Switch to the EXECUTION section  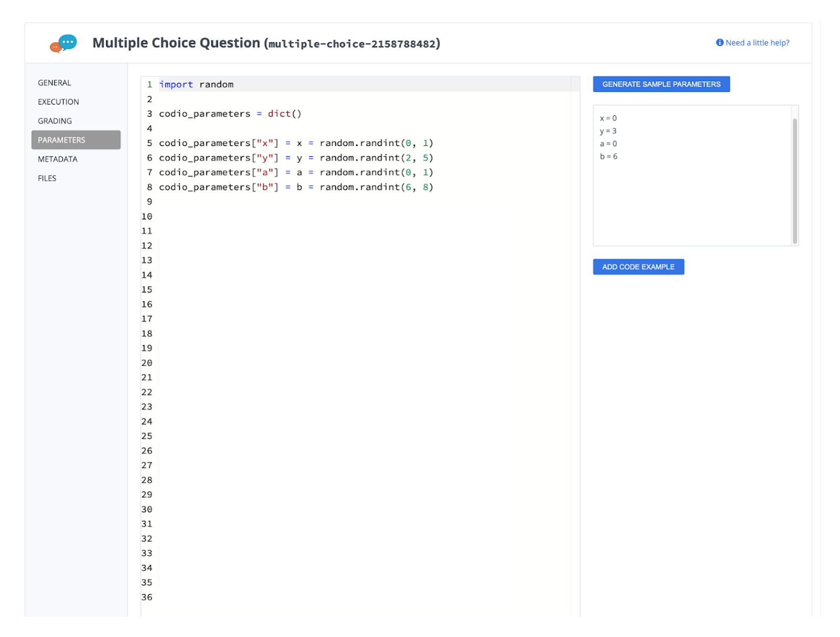click(x=58, y=101)
